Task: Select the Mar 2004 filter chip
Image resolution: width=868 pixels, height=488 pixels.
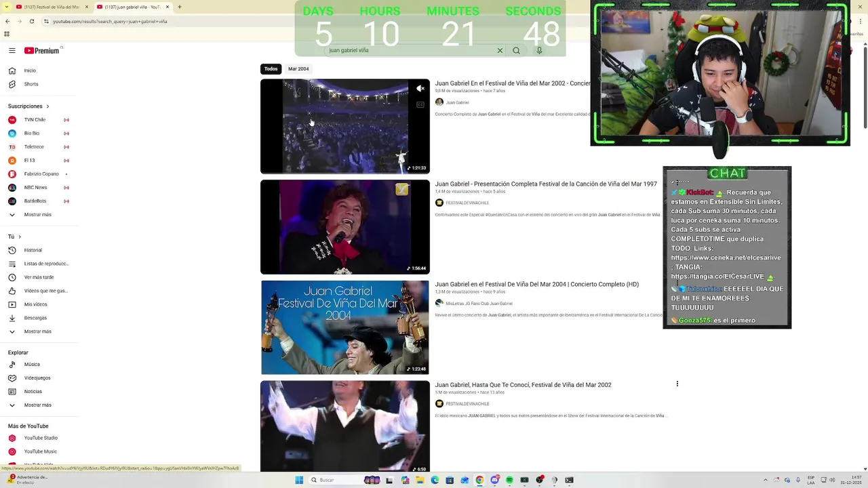Action: click(298, 68)
